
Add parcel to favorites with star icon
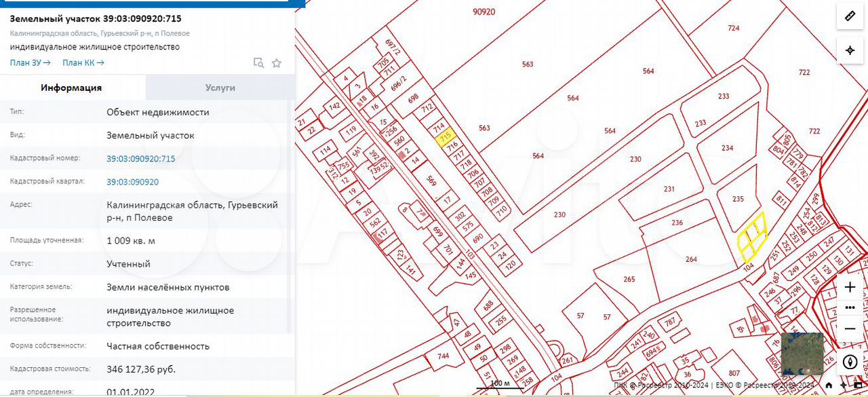point(277,63)
